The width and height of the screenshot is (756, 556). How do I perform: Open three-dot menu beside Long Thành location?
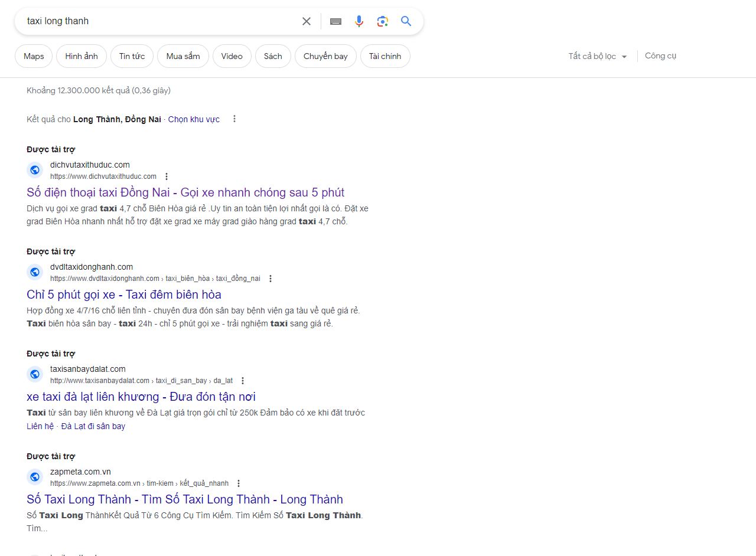point(234,119)
